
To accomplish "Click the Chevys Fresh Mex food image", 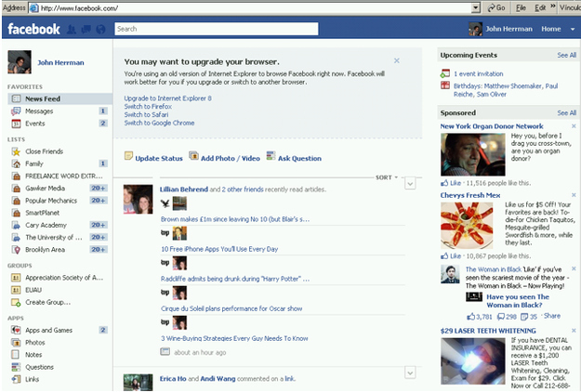I will (x=467, y=225).
